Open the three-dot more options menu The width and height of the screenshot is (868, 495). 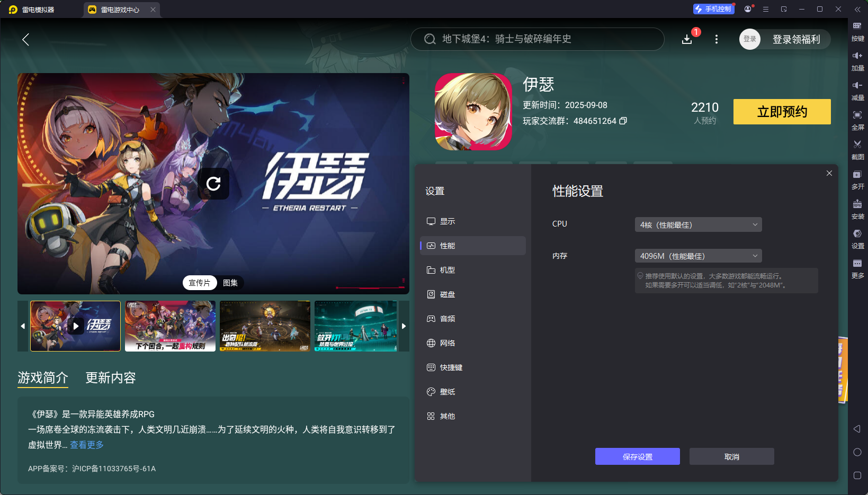(717, 39)
